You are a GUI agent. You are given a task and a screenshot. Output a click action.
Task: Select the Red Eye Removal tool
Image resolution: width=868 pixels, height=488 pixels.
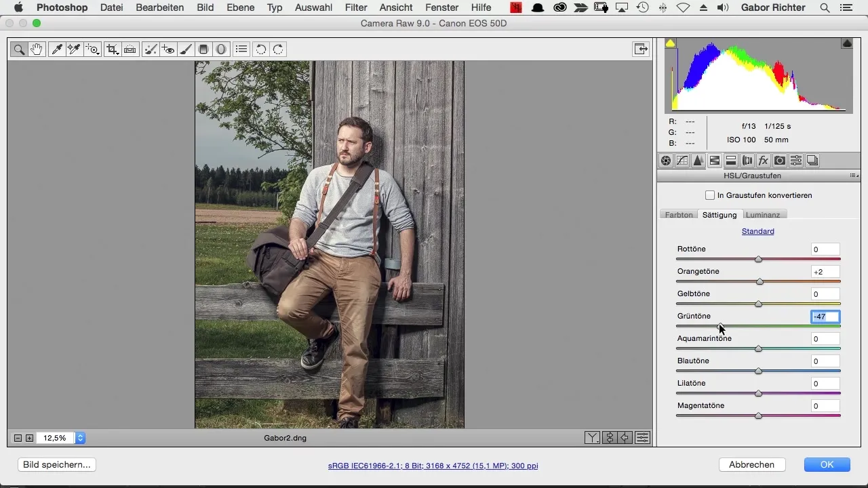(169, 49)
